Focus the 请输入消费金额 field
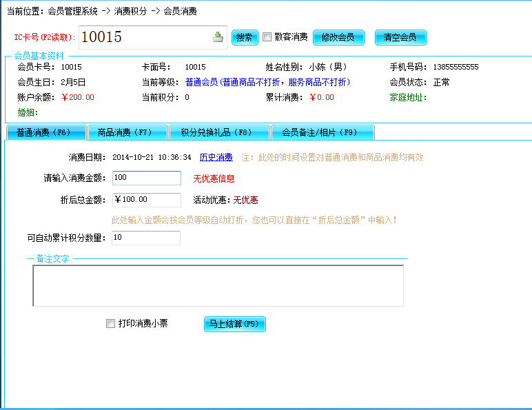The width and height of the screenshot is (532, 410). pyautogui.click(x=146, y=178)
